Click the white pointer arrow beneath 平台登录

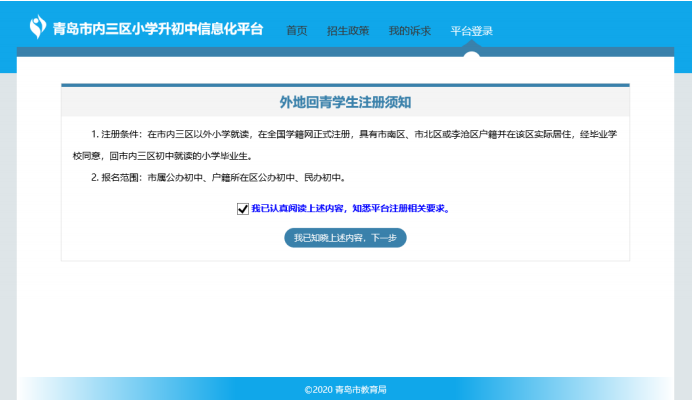(472, 53)
